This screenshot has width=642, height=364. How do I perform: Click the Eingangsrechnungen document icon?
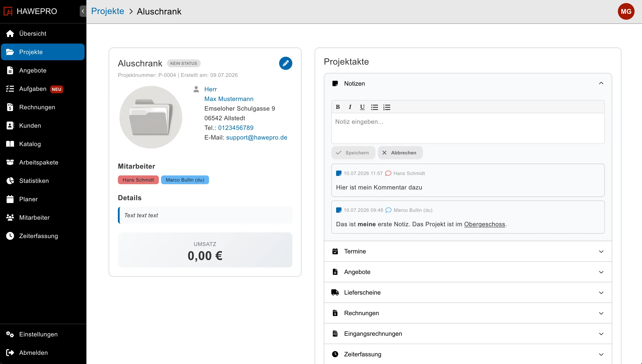point(335,334)
